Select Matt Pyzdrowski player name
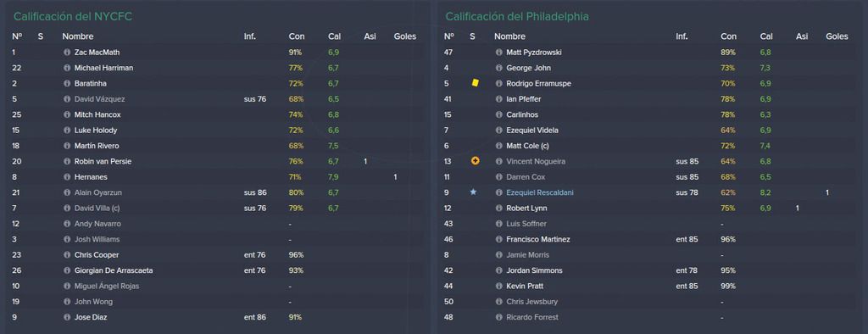The width and height of the screenshot is (868, 334). (532, 53)
